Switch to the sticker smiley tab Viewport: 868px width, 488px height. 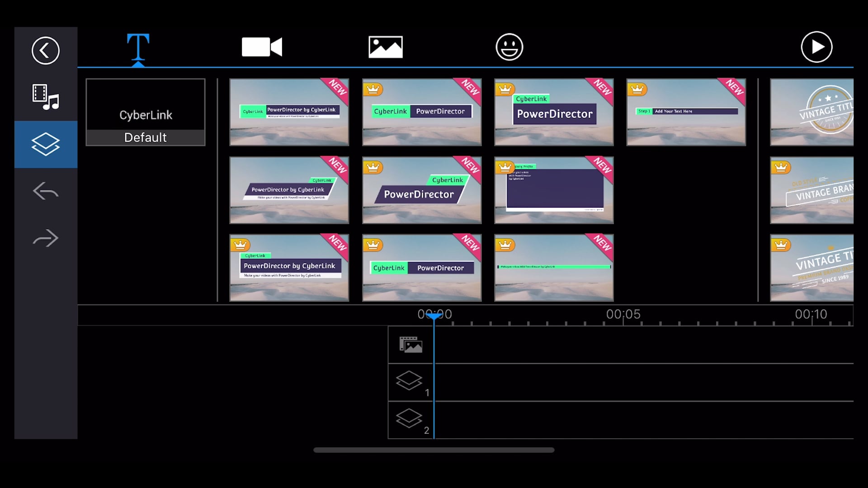pos(509,47)
